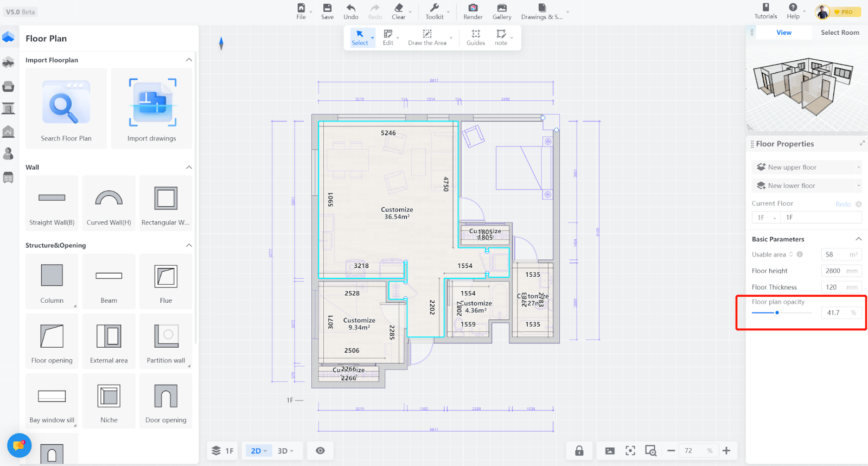
Task: Switch to the Select Room tab
Action: [x=839, y=33]
